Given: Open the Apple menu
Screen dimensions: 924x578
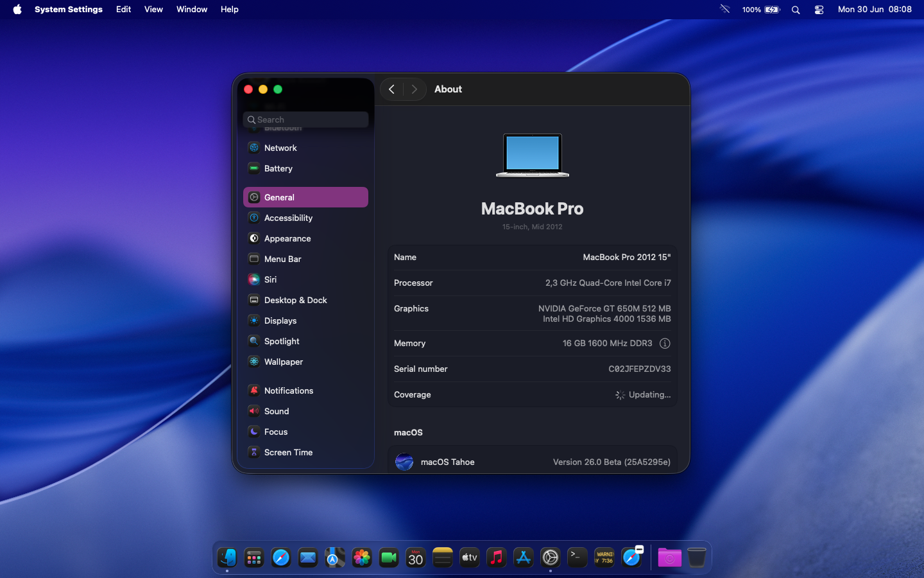Looking at the screenshot, I should [17, 10].
